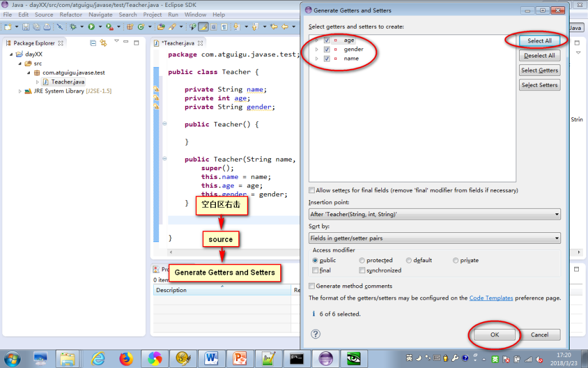Click the Deselect All button

539,56
